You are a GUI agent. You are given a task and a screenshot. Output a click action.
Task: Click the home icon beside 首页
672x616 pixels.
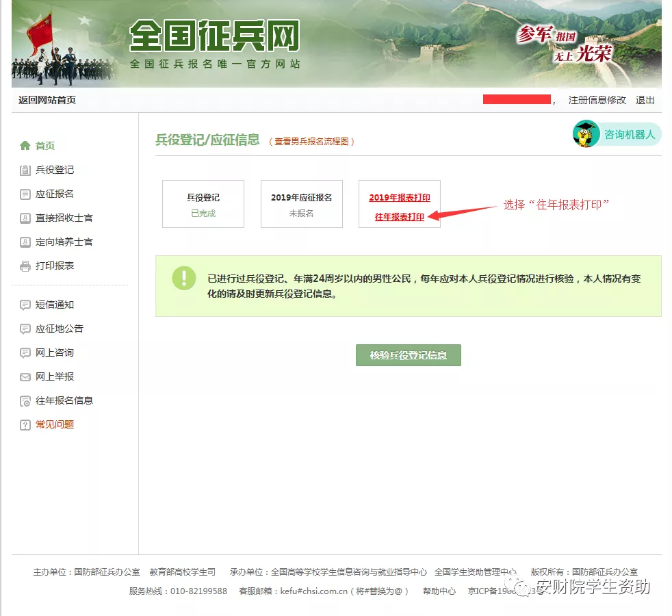tap(25, 146)
